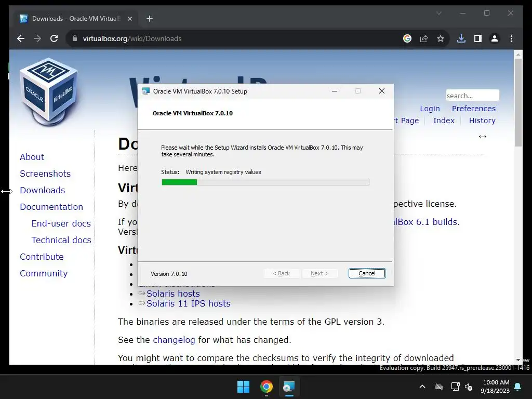532x399 pixels.
Task: Open Technical docs link
Action: (61, 240)
